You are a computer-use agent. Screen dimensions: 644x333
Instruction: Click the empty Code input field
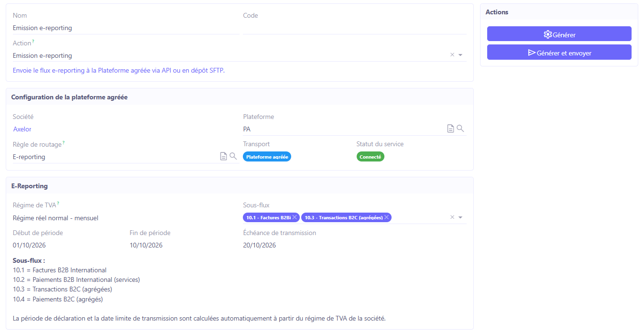(354, 28)
